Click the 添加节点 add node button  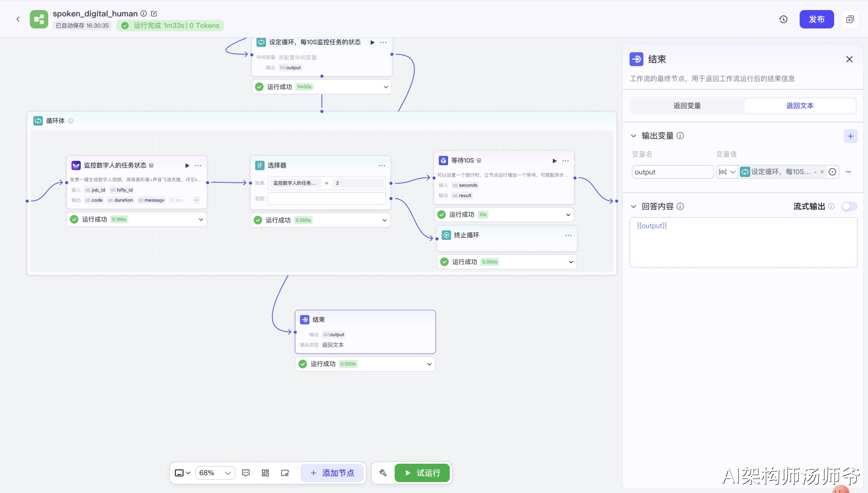point(332,473)
